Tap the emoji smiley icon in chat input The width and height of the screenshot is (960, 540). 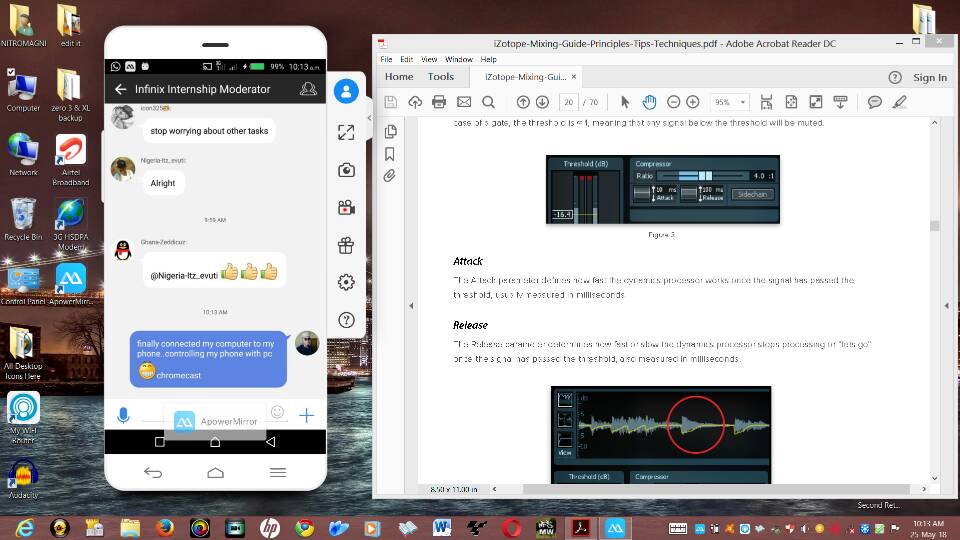[x=277, y=412]
